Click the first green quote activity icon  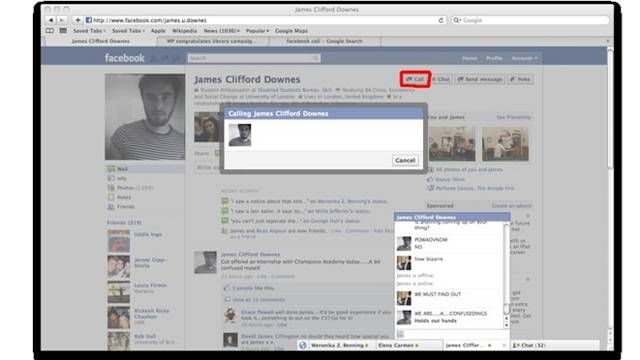click(224, 201)
